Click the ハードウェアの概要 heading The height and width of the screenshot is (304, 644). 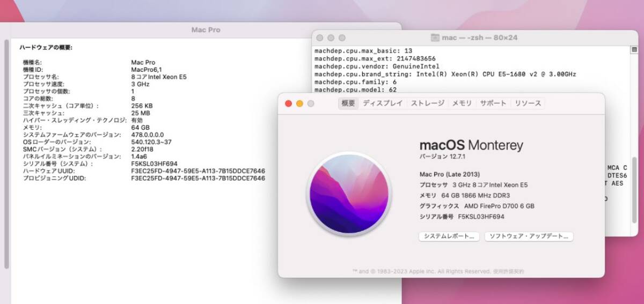[46, 48]
